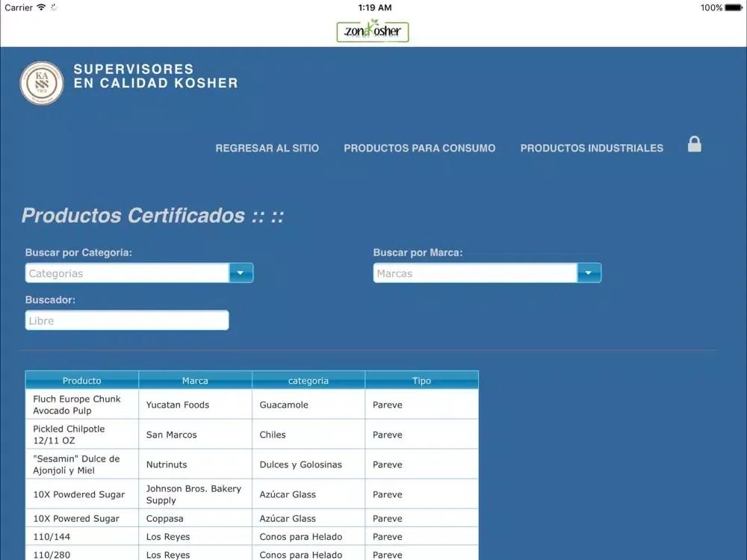Select the Categorias combo box field
This screenshot has height=560, width=747.
[x=127, y=273]
